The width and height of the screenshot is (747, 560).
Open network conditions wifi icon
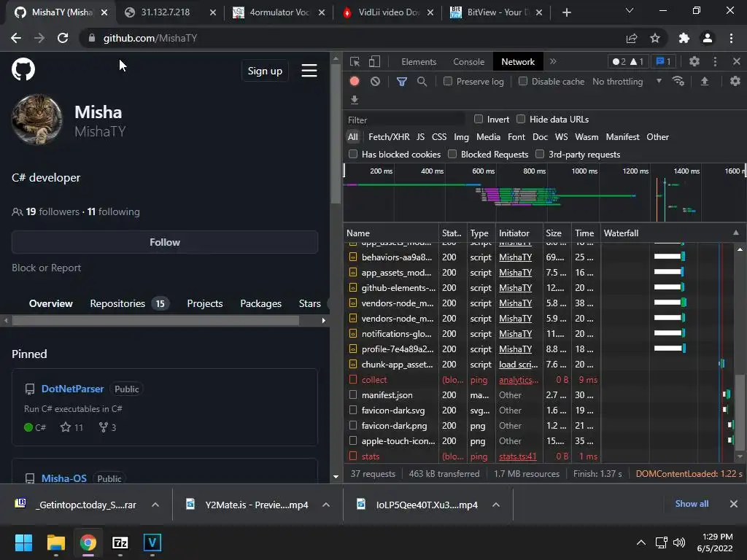point(678,81)
